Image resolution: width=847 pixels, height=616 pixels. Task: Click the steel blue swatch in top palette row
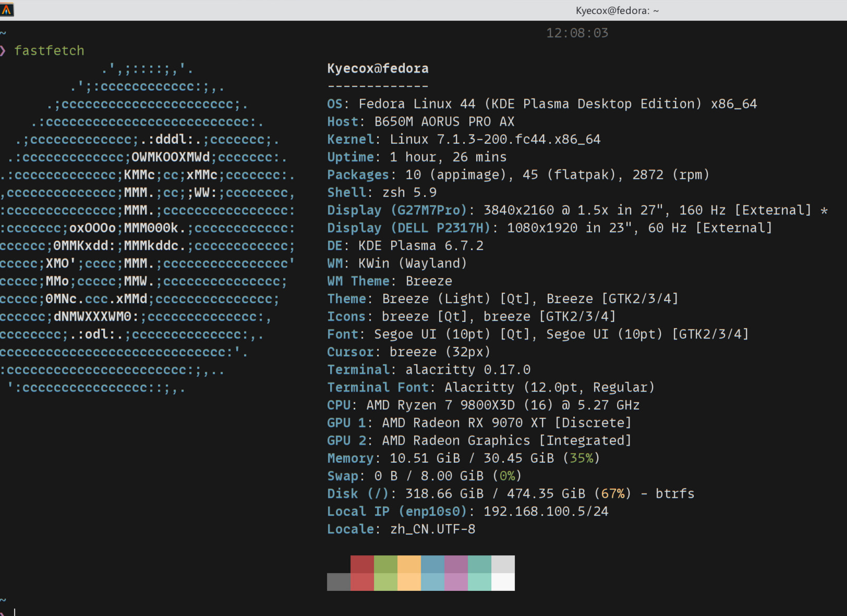click(432, 564)
